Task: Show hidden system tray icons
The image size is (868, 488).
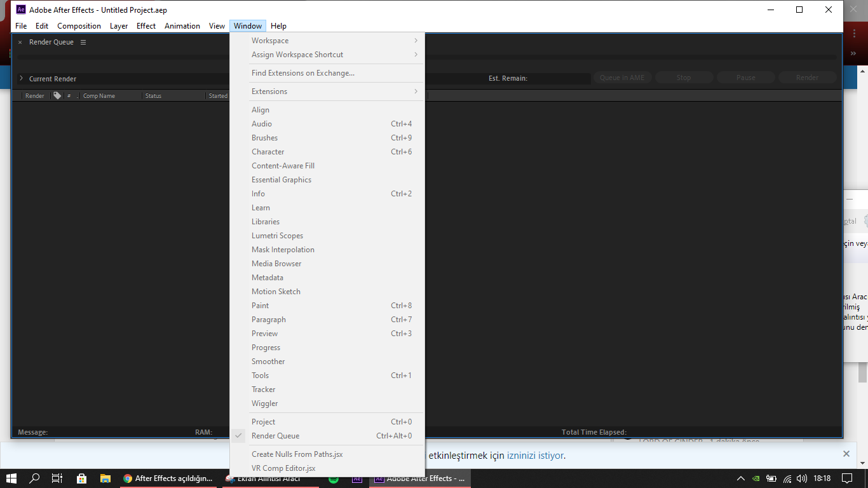Action: point(741,478)
